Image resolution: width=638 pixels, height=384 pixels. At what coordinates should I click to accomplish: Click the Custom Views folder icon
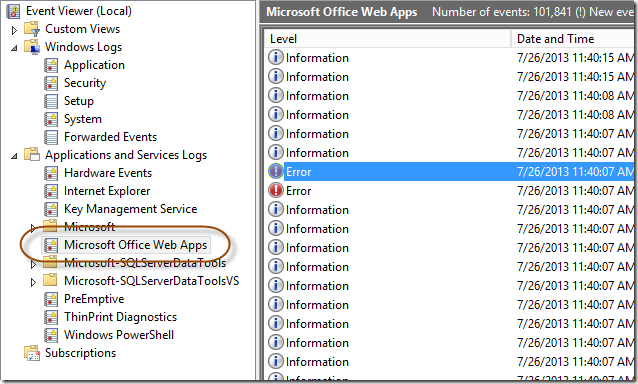(x=32, y=29)
